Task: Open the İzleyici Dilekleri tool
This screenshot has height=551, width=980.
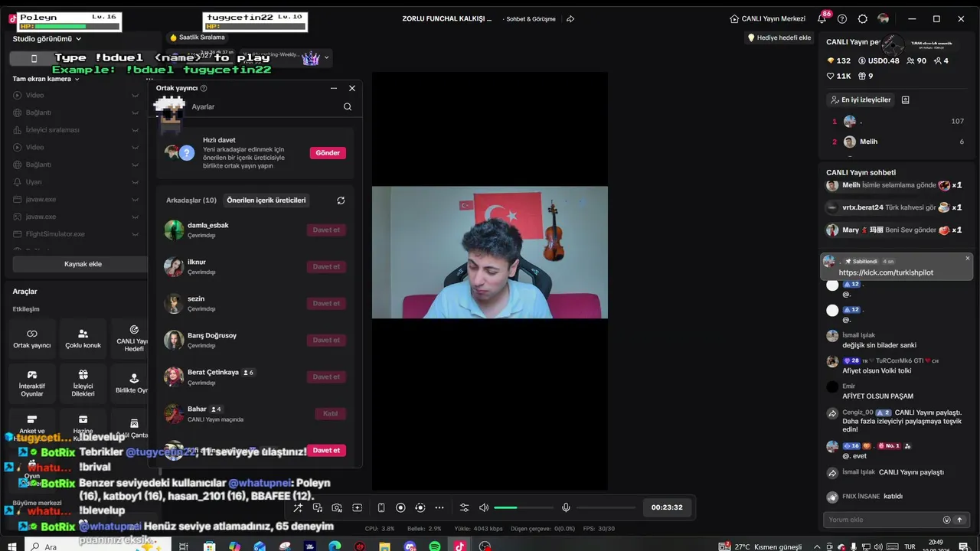Action: point(83,384)
